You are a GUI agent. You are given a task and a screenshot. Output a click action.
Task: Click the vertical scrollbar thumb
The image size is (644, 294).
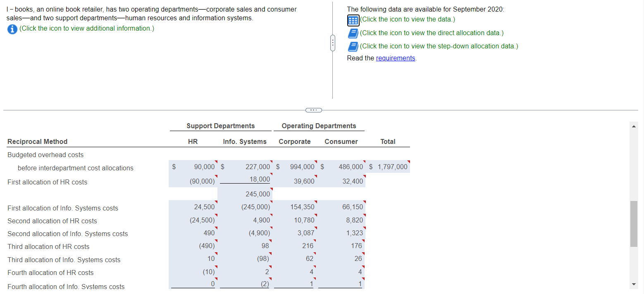(x=634, y=224)
